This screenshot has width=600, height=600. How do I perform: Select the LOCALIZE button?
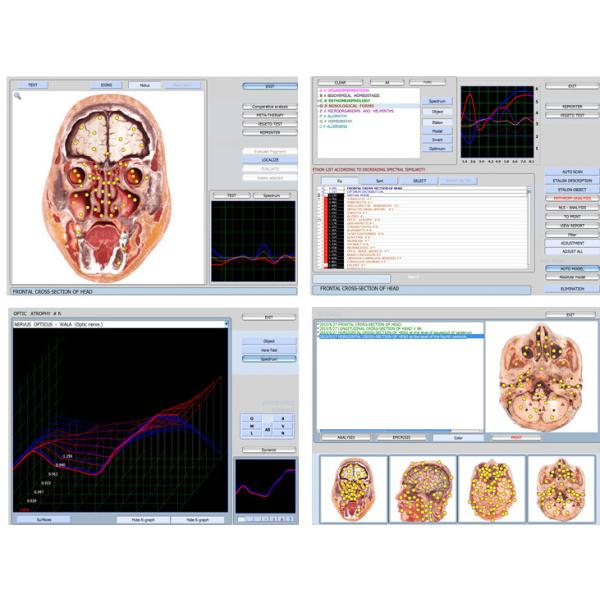coord(269,159)
